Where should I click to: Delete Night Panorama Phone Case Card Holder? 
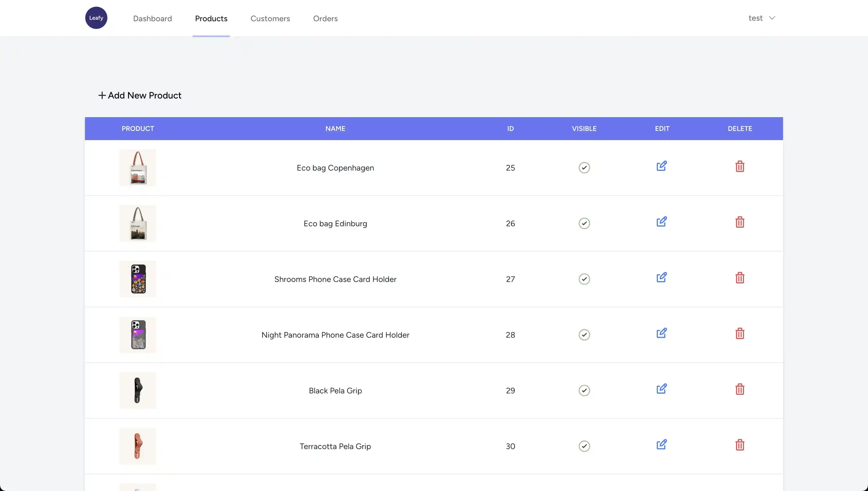click(x=740, y=334)
